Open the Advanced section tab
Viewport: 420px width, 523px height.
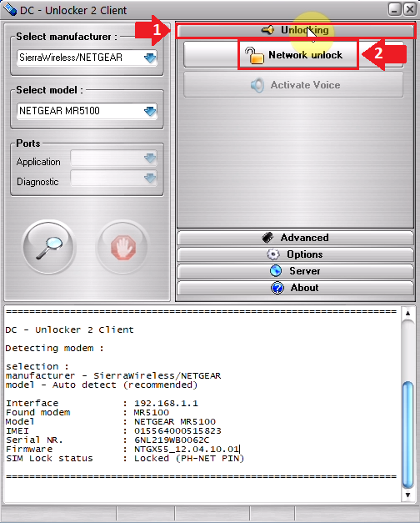point(295,238)
